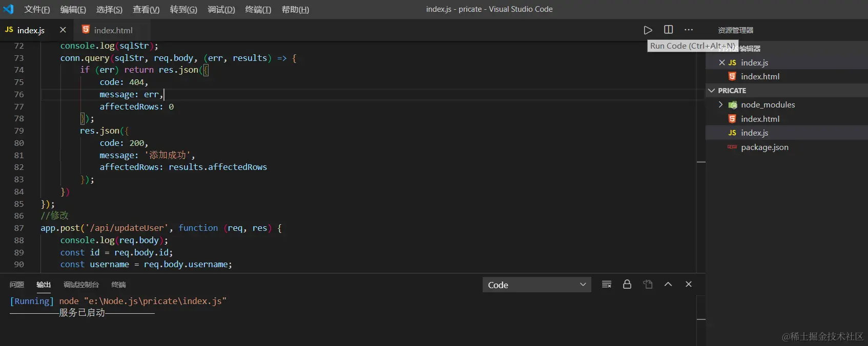Click the [Running] text in output
Screen dimensions: 868x346
[31, 301]
